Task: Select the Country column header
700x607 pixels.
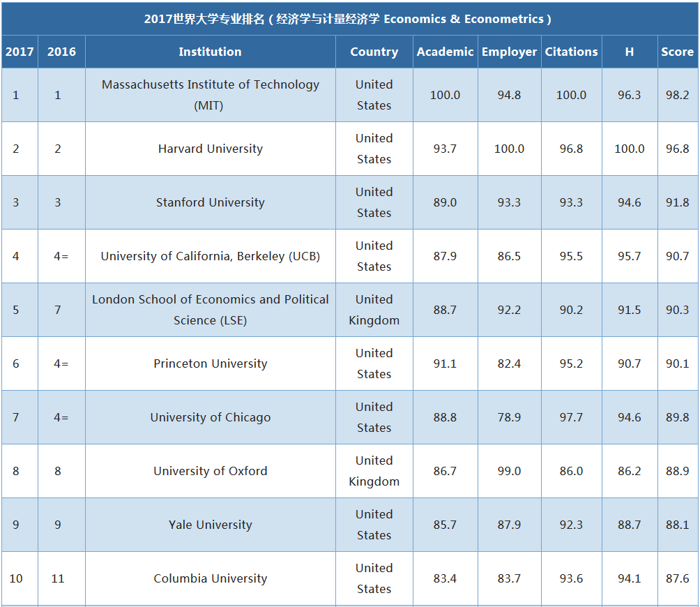Action: (x=374, y=52)
